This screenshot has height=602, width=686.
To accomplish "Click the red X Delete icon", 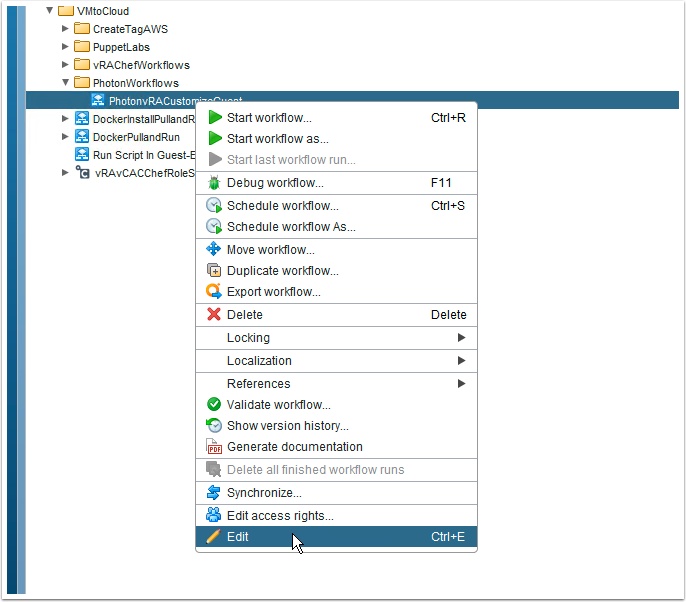I will (214, 315).
